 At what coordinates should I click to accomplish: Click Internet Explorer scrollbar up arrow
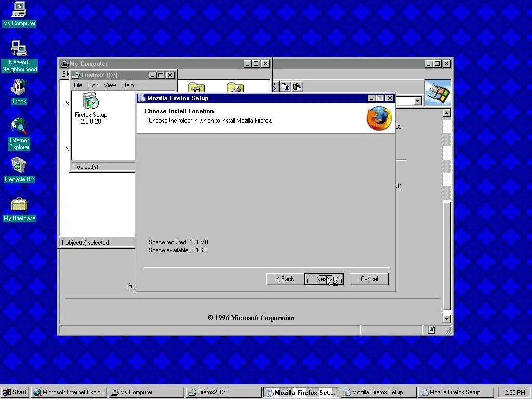pyautogui.click(x=447, y=113)
